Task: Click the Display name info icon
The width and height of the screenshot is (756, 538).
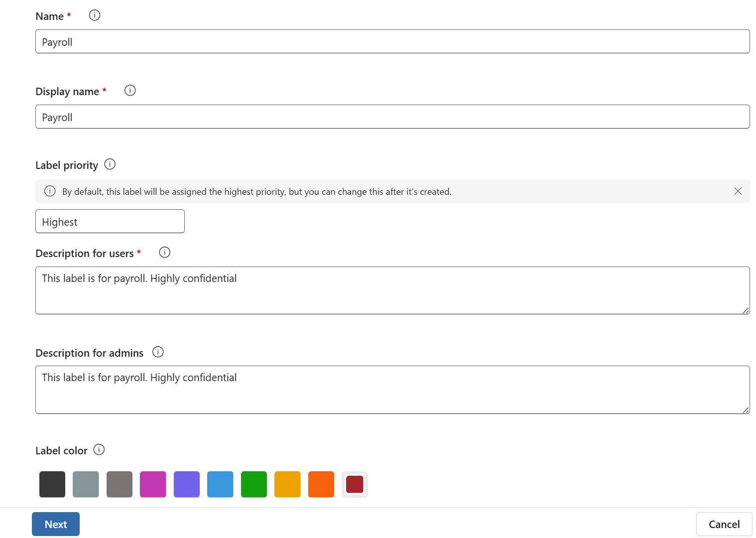Action: pyautogui.click(x=130, y=91)
